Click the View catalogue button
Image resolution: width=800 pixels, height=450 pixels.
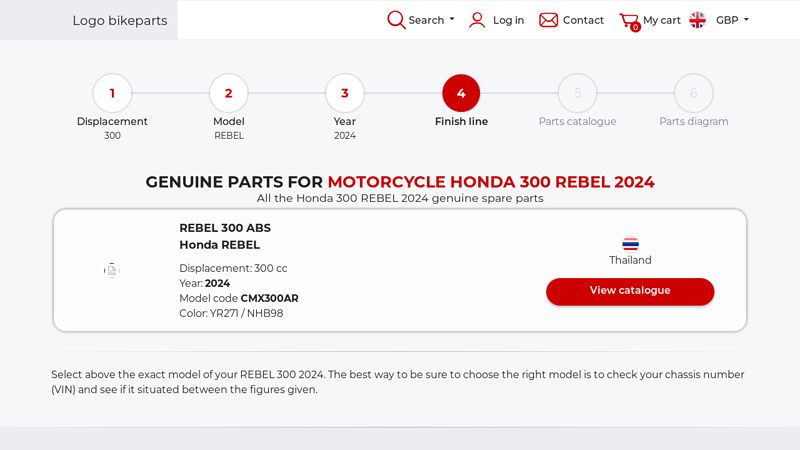630,291
